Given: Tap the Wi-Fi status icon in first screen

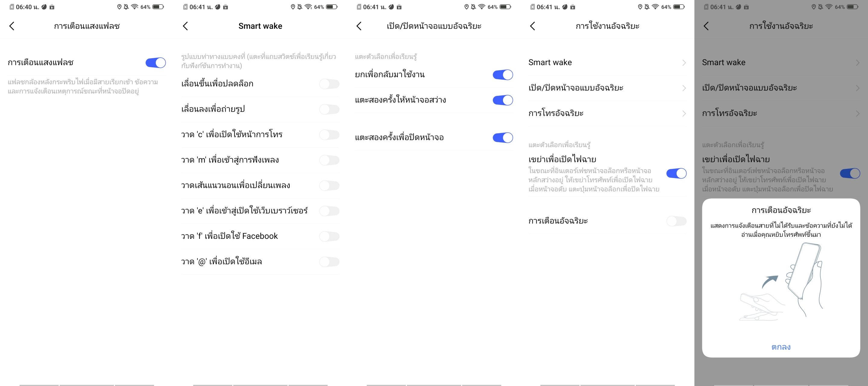Looking at the screenshot, I should click(x=134, y=7).
